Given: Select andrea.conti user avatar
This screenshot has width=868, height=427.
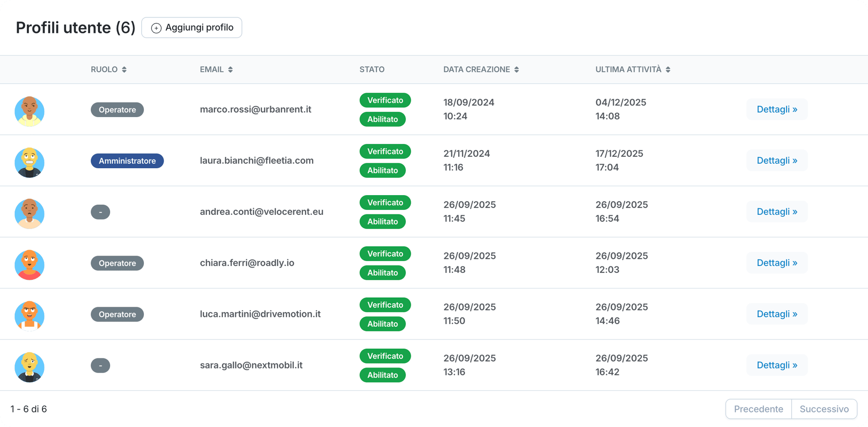Looking at the screenshot, I should click(x=30, y=213).
